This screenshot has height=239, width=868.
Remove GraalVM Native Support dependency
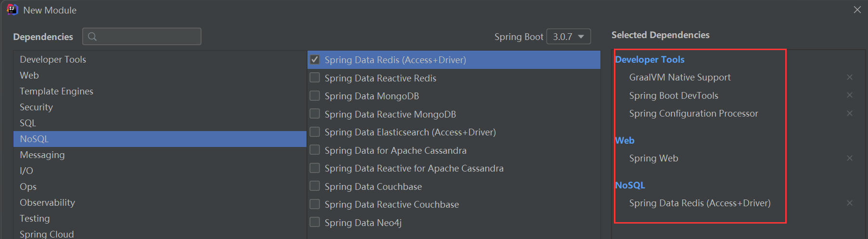pos(849,77)
